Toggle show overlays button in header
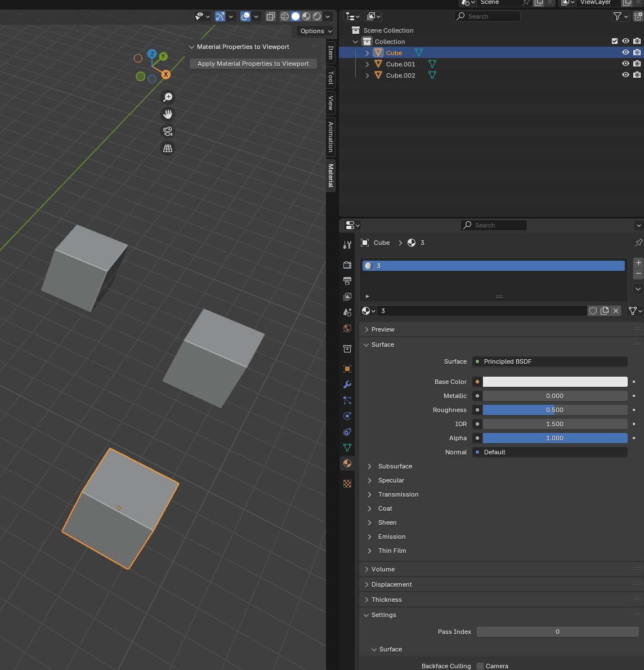The width and height of the screenshot is (644, 670). (x=245, y=17)
